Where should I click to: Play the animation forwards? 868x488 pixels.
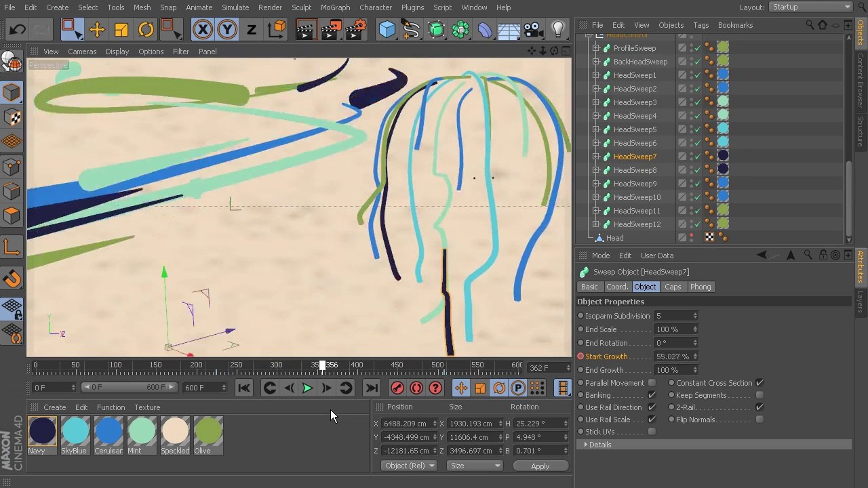pyautogui.click(x=307, y=388)
